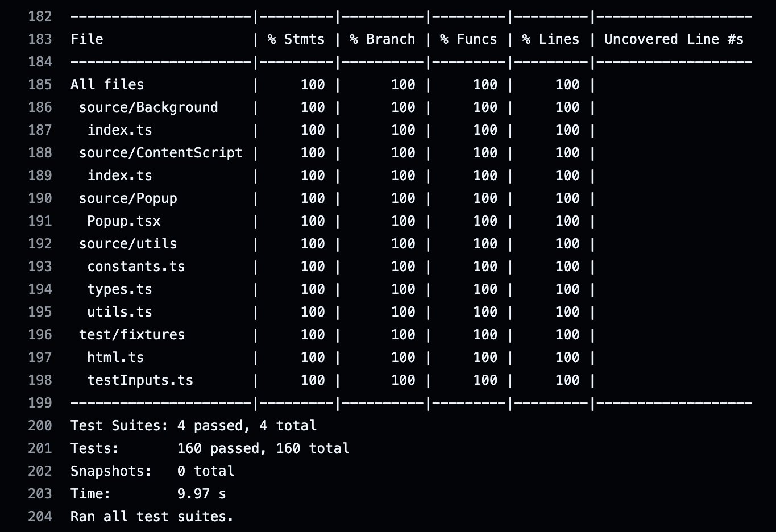The width and height of the screenshot is (776, 532).
Task: Select the 'Tests: 160 passed' summary line
Action: tap(209, 448)
